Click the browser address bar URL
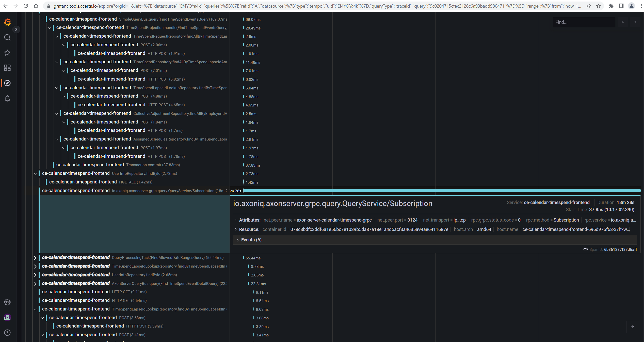This screenshot has height=342, width=644. pyautogui.click(x=317, y=6)
